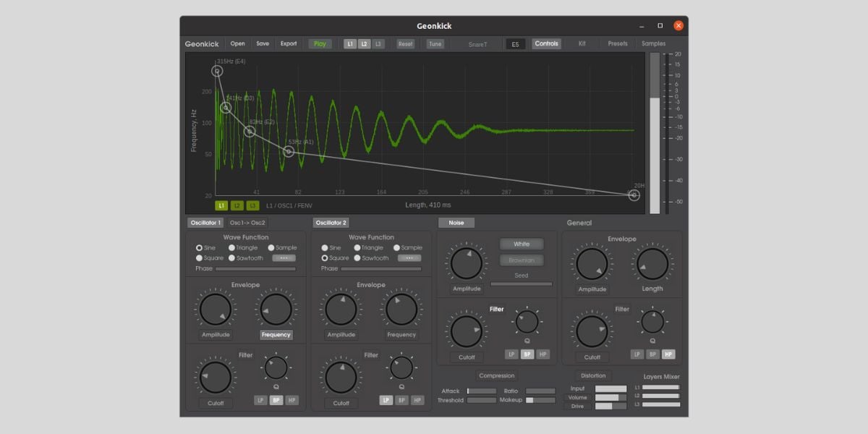
Task: Select Square wave for Oscillator 1
Action: point(210,258)
